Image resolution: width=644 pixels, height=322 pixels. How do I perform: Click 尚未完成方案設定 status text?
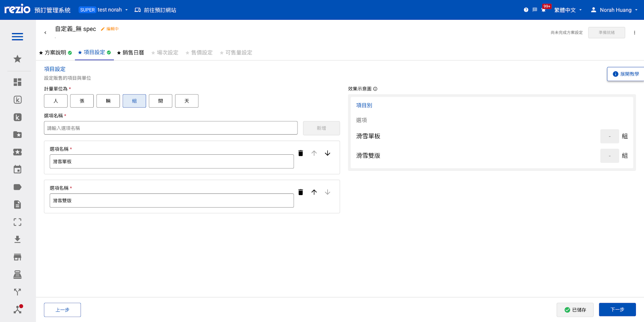(567, 33)
